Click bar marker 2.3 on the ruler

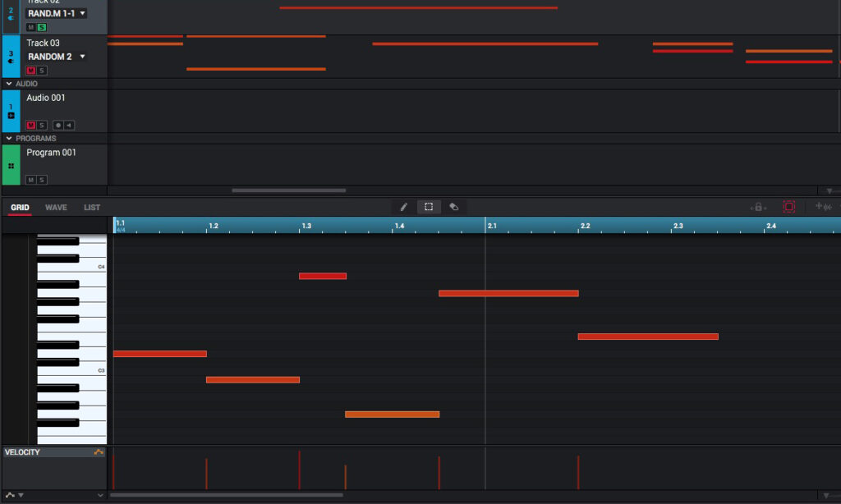(x=678, y=226)
